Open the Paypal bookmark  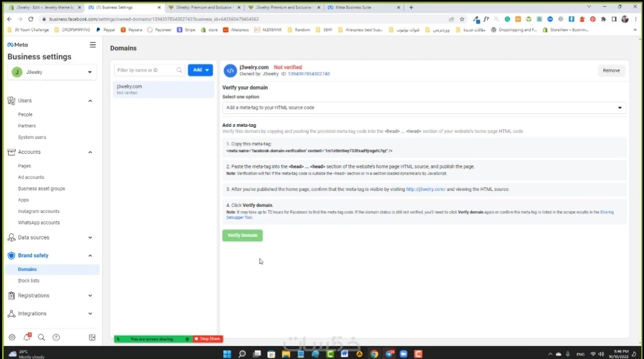tap(106, 30)
